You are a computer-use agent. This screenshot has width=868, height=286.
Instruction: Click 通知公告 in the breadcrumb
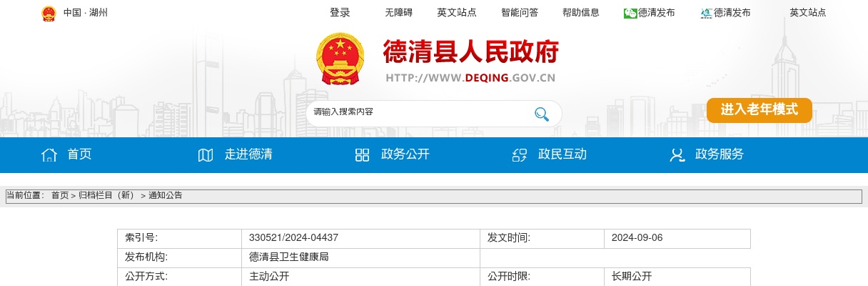pyautogui.click(x=165, y=195)
